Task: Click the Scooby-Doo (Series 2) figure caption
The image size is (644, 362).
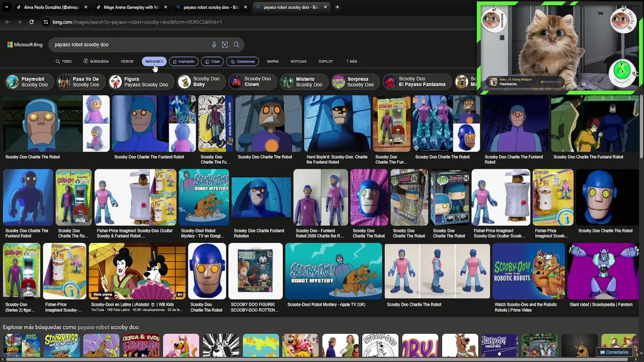Action: (x=20, y=307)
